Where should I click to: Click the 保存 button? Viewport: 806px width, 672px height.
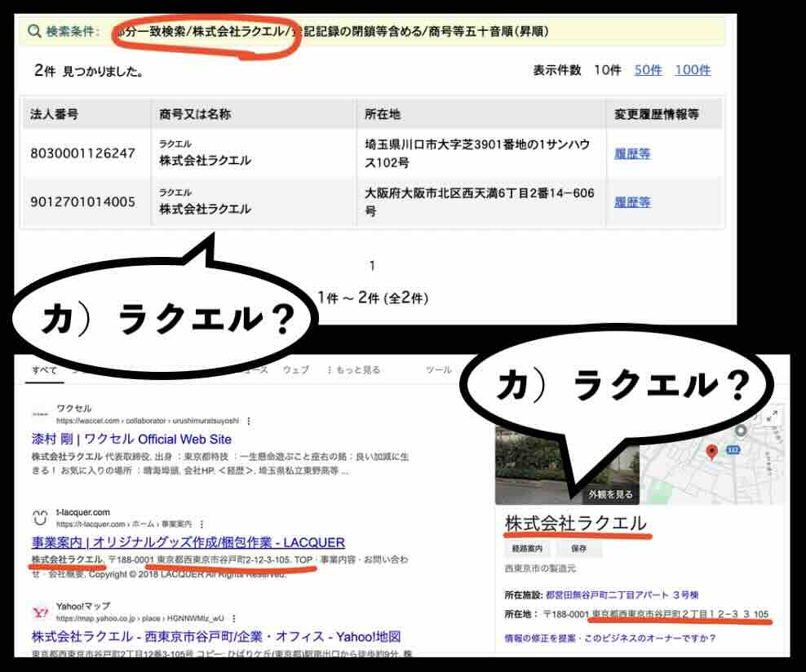click(578, 549)
